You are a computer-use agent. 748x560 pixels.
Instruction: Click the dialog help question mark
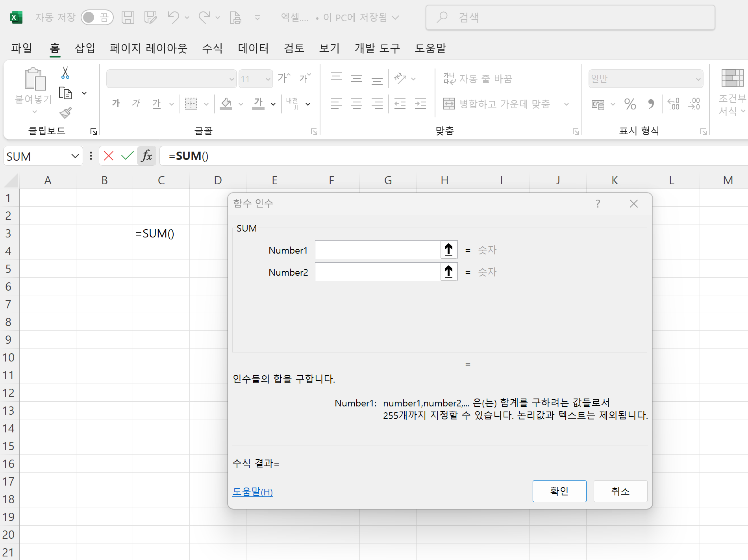coord(598,204)
